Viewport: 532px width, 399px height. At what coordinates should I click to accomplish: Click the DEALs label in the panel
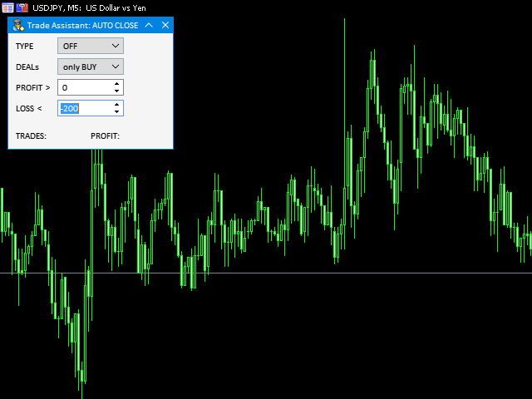pyautogui.click(x=27, y=66)
